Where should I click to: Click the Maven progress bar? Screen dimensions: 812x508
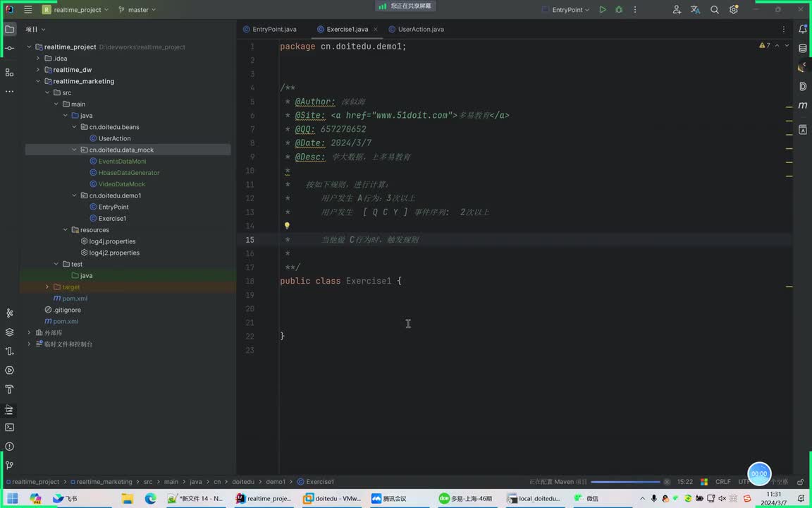pos(626,482)
